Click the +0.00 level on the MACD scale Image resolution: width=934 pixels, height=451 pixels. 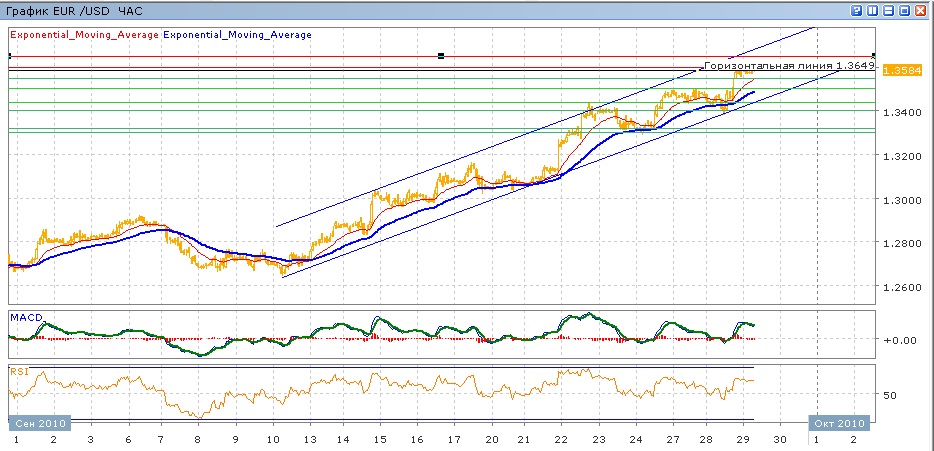click(898, 340)
